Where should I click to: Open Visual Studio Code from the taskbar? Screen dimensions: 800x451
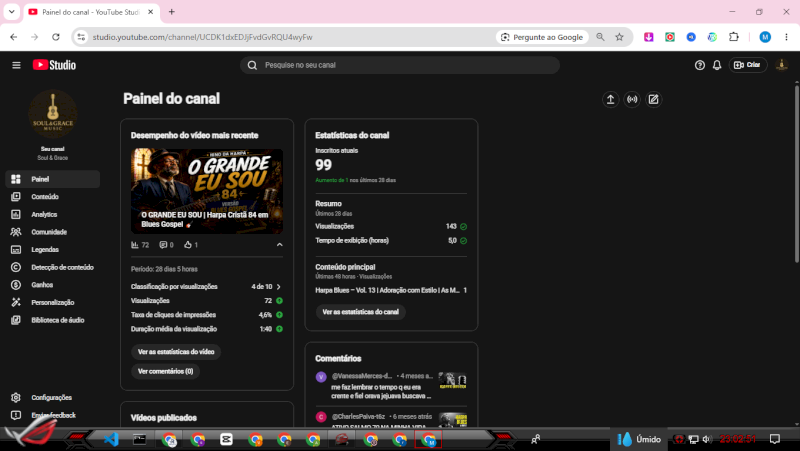111,439
